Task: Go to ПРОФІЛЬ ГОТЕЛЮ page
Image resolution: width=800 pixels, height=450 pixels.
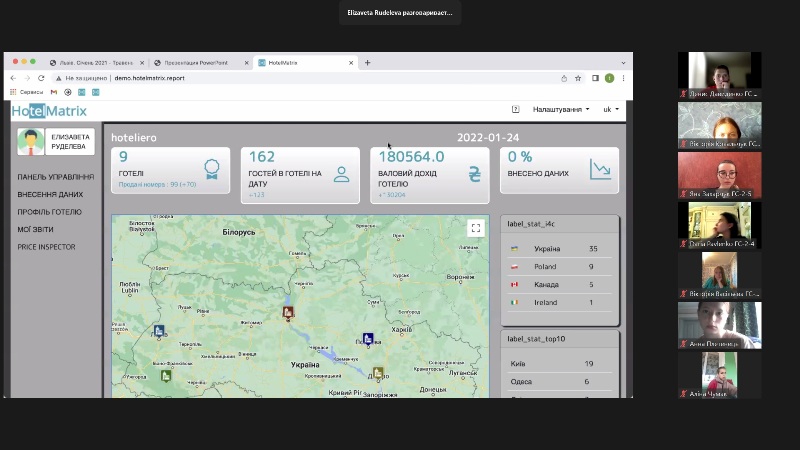Action: point(49,212)
